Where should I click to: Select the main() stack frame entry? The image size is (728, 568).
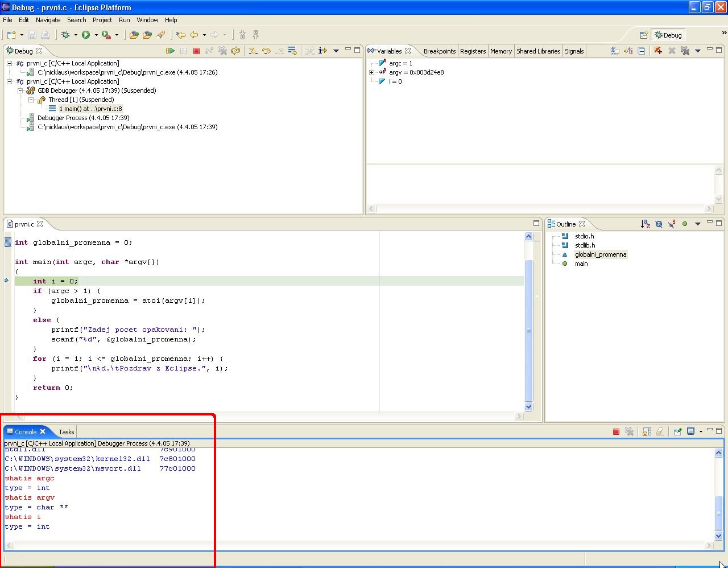click(90, 109)
